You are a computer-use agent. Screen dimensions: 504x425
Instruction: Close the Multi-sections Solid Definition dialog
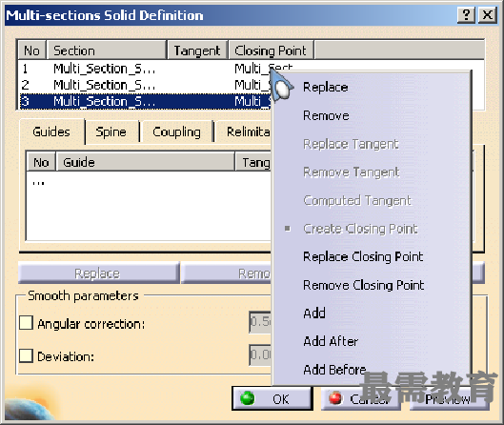(x=488, y=15)
